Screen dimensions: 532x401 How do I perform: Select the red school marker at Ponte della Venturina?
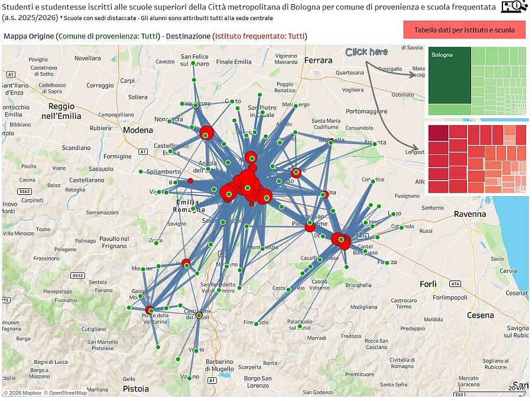point(150,310)
